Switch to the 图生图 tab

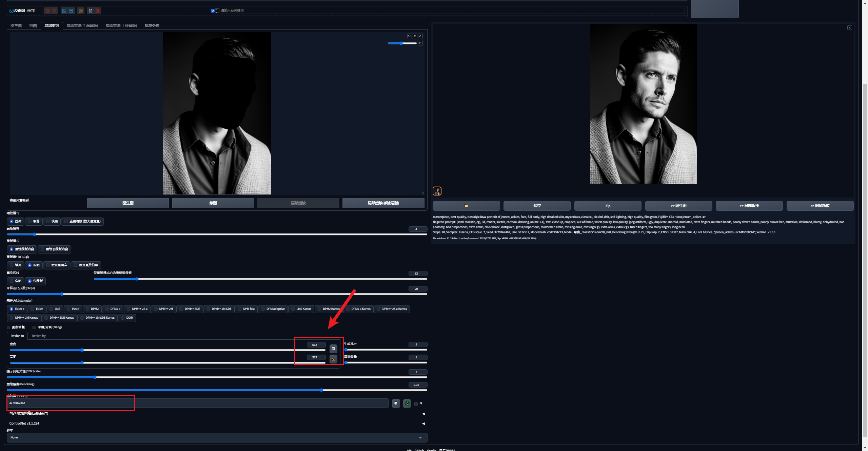(x=16, y=25)
